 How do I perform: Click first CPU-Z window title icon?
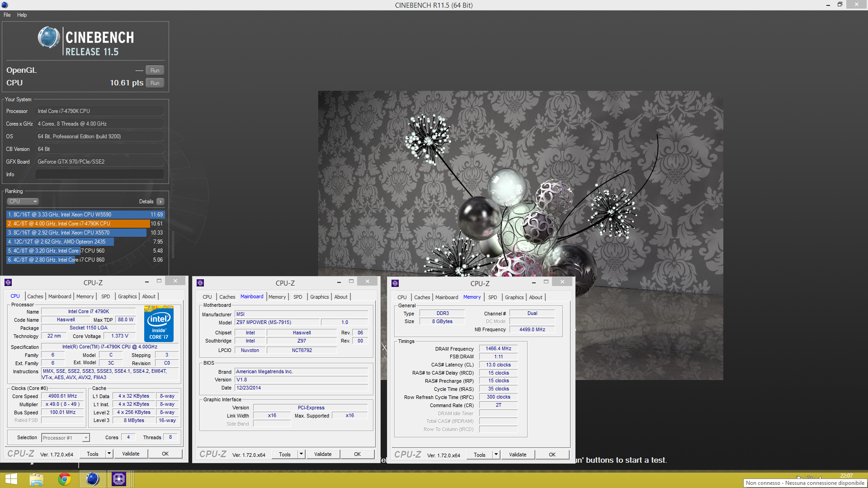(8, 282)
